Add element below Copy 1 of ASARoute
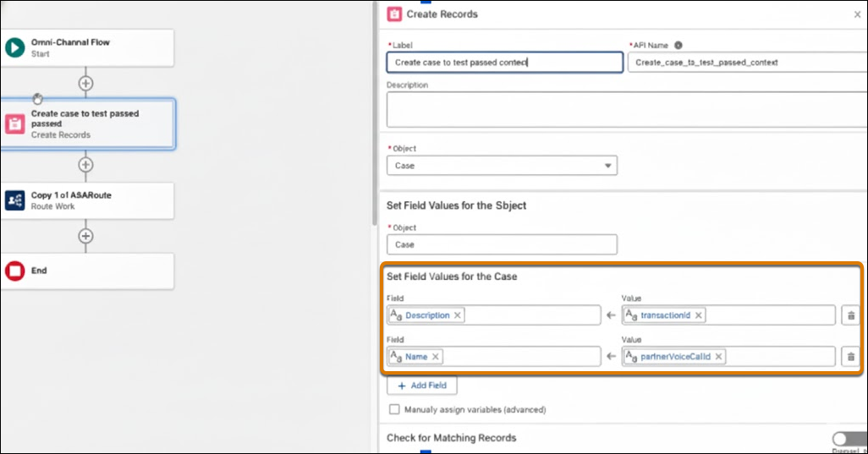Viewport: 868px width, 454px height. point(85,236)
